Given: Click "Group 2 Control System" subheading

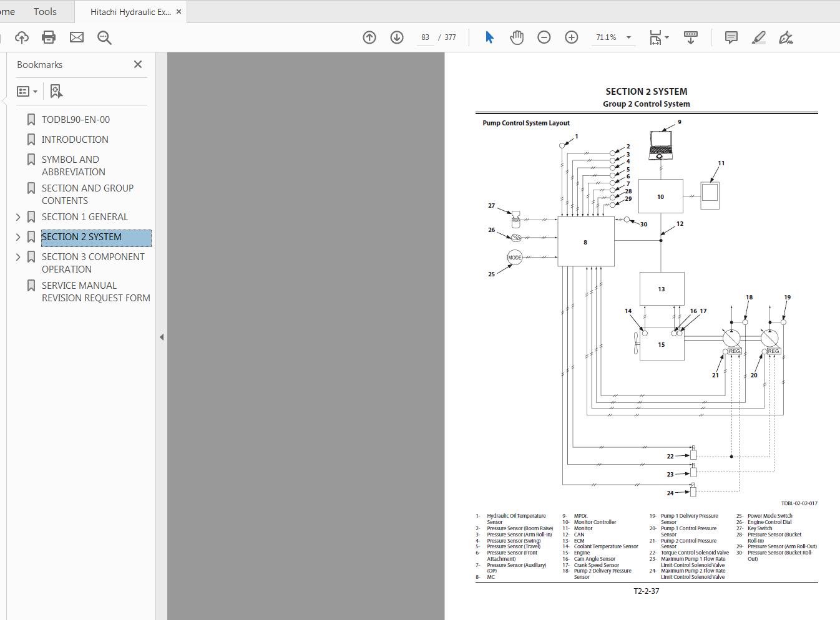Looking at the screenshot, I should click(x=647, y=104).
